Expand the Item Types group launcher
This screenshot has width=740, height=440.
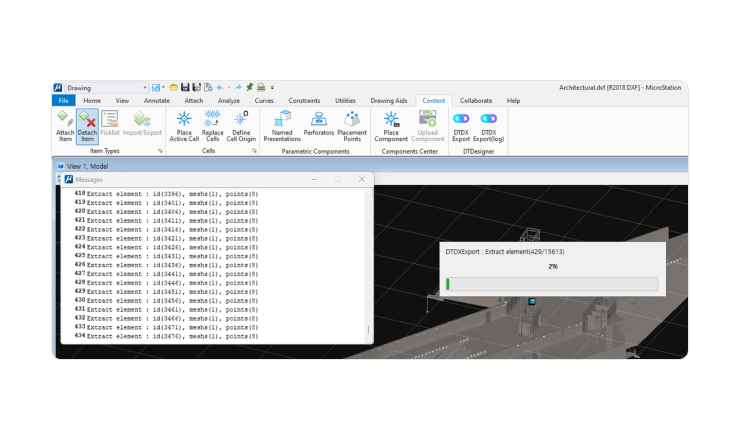coord(160,151)
